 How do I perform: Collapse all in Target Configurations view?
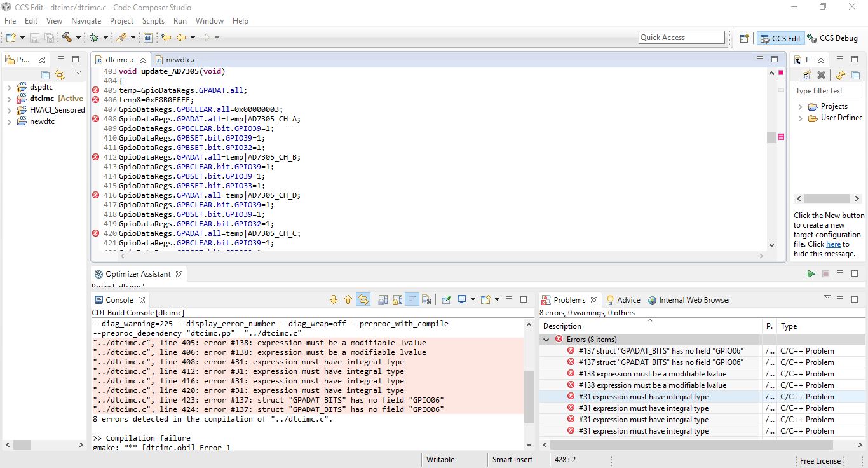(855, 75)
